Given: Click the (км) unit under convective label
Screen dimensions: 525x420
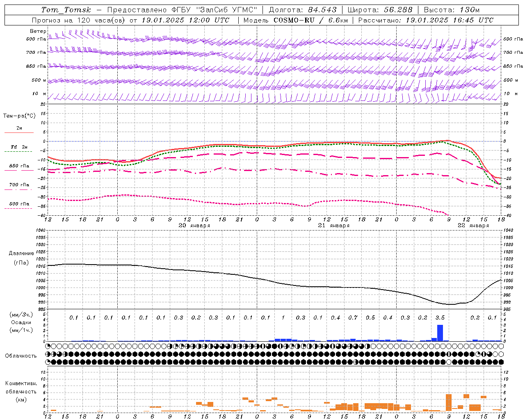Looking at the screenshot, I should click(x=21, y=399).
